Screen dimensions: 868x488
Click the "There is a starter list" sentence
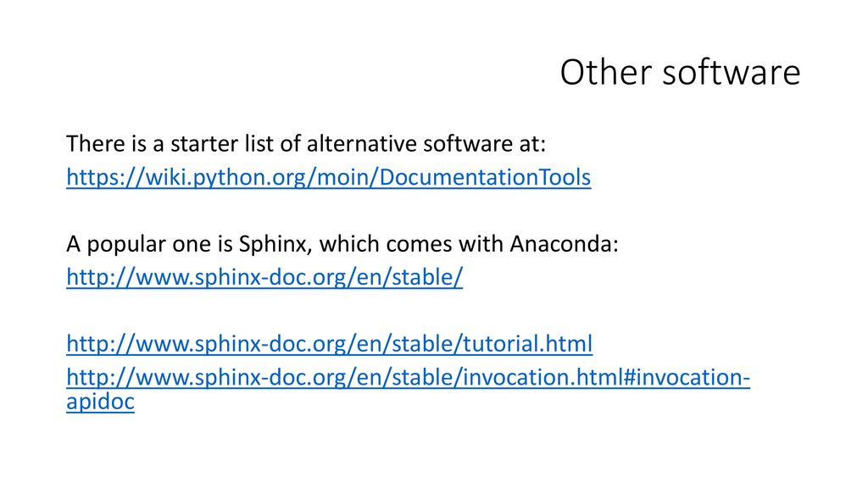(306, 144)
